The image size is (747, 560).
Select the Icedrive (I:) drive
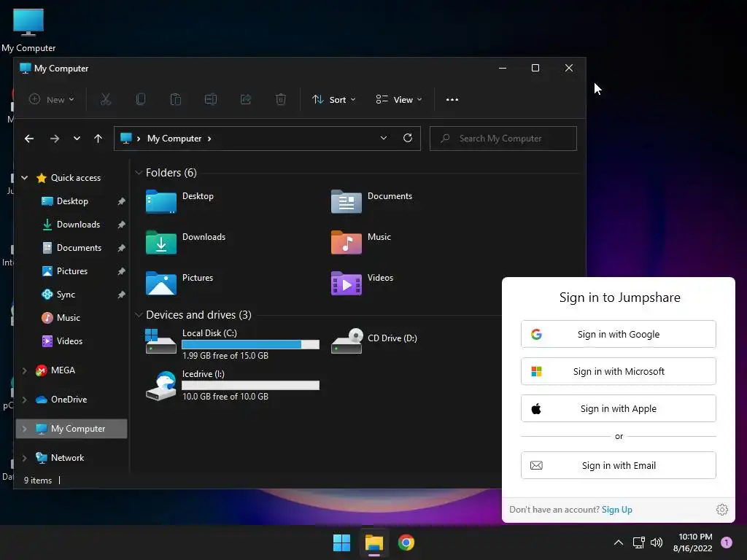(232, 385)
